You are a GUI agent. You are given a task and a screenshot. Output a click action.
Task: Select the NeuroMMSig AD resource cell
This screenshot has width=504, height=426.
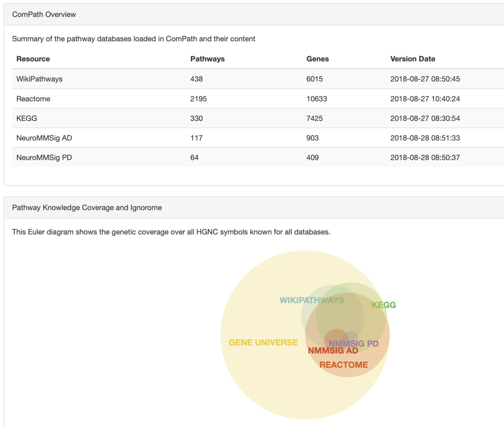click(44, 138)
